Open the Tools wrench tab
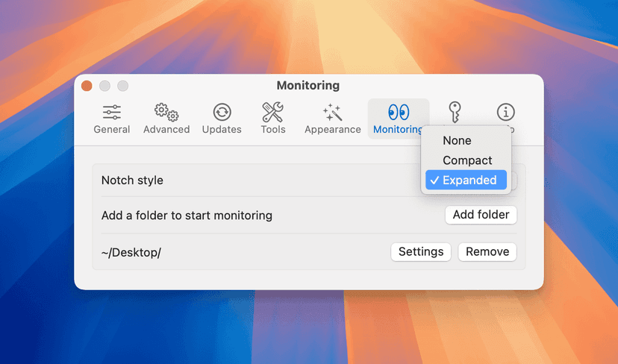Viewport: 618px width, 364px height. pyautogui.click(x=272, y=119)
